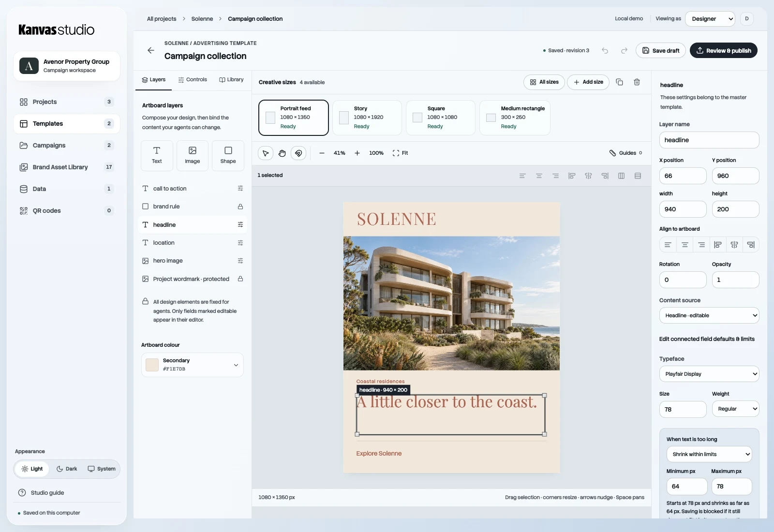The width and height of the screenshot is (774, 532).
Task: Open the Typeface Playfair Display dropdown
Action: [x=709, y=374]
